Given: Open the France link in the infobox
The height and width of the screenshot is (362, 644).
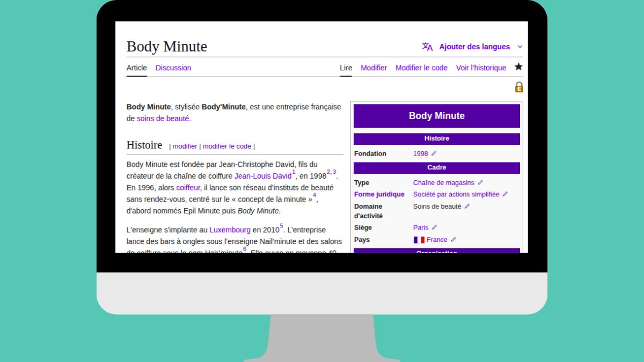Looking at the screenshot, I should pos(437,240).
